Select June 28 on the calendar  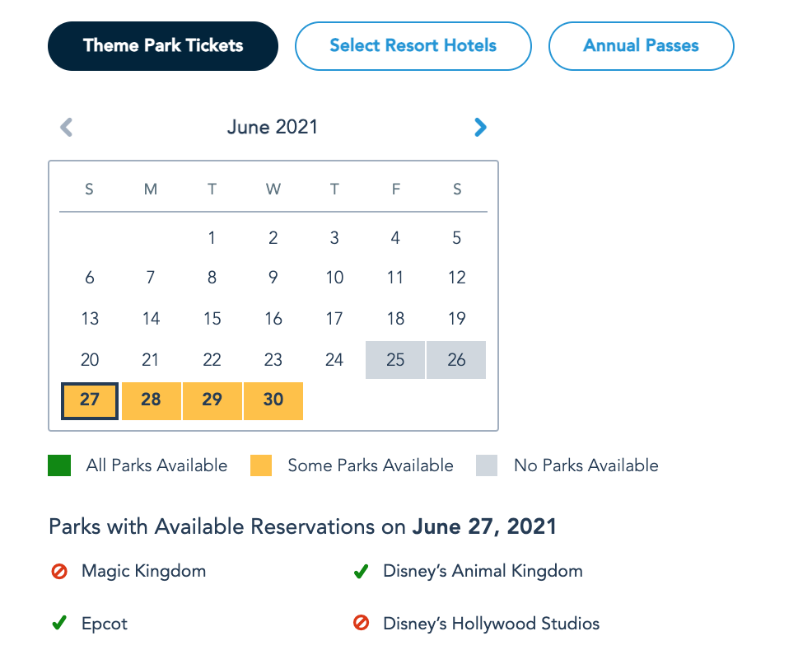pyautogui.click(x=151, y=400)
